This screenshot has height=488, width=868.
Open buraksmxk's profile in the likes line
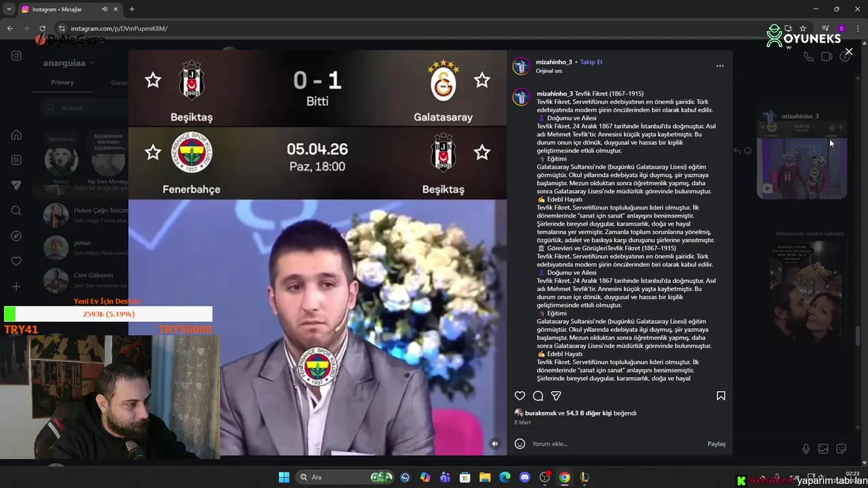pyautogui.click(x=540, y=413)
